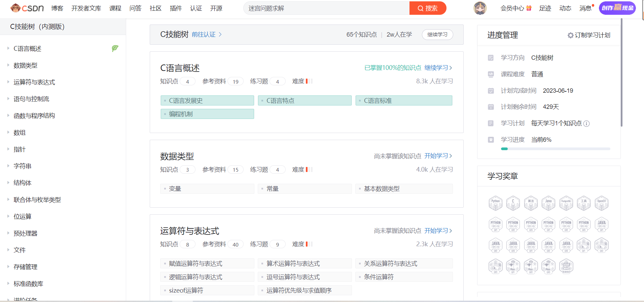
Task: Click the 订制学习计划 gear icon
Action: 570,35
